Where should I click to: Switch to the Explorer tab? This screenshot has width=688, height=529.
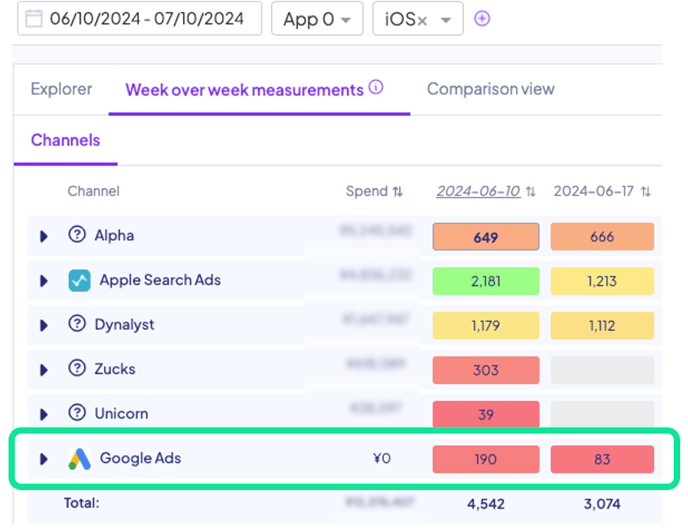click(x=61, y=89)
